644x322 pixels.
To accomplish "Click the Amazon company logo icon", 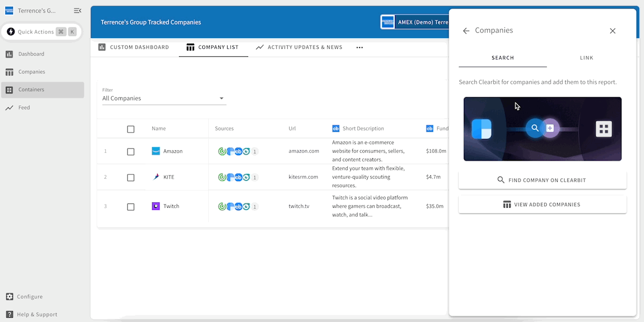I will (x=156, y=151).
